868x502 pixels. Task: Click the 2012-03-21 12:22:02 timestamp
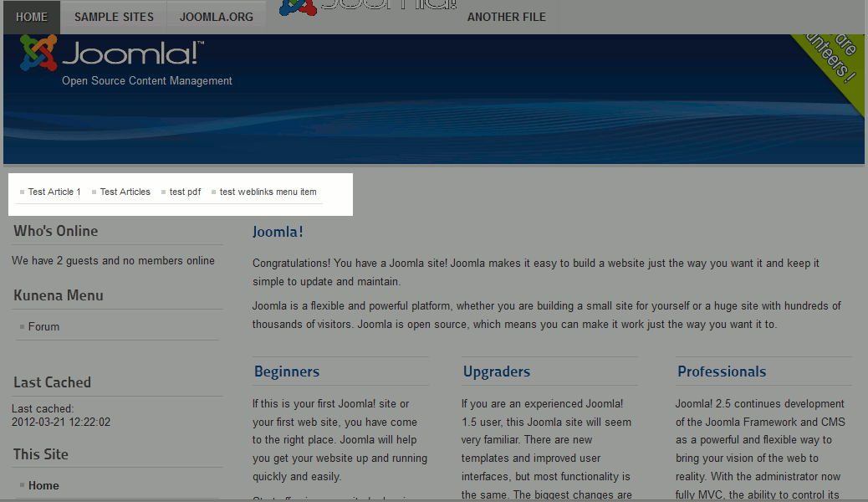61,423
